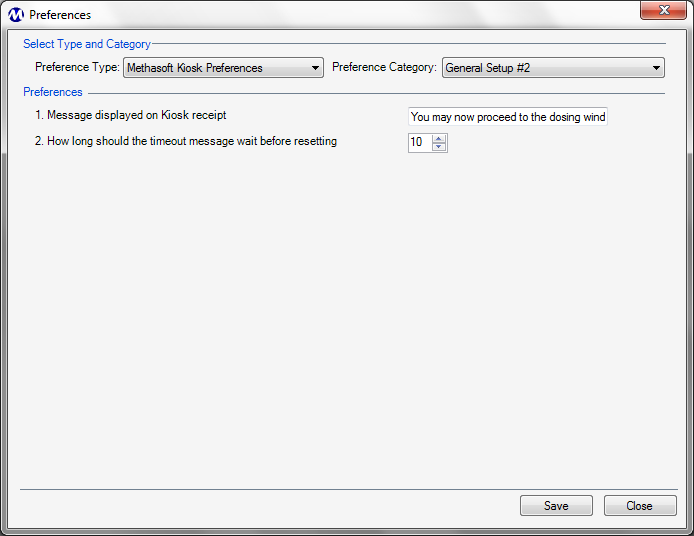Click the Methasoft logo icon in title bar
The image size is (694, 536).
pos(15,15)
